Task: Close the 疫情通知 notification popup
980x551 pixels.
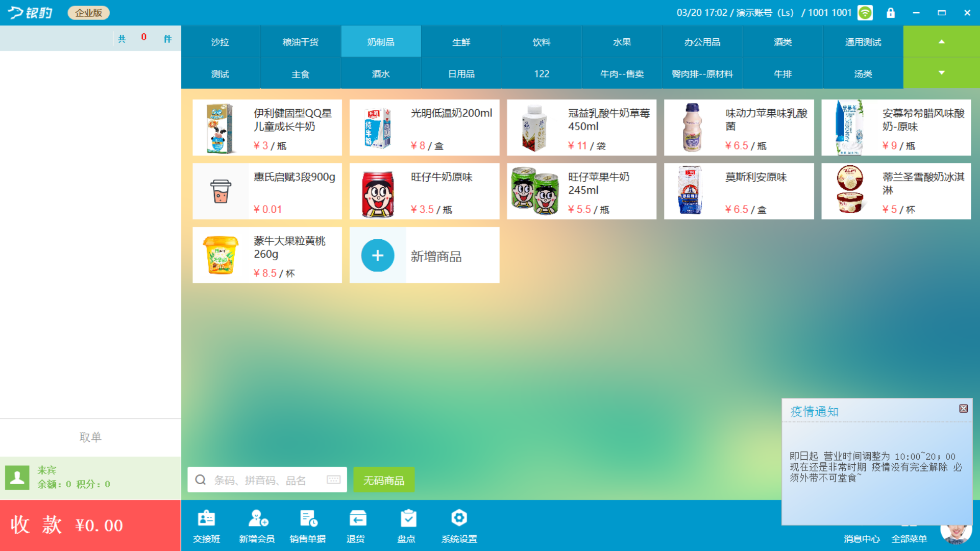Action: [x=963, y=408]
